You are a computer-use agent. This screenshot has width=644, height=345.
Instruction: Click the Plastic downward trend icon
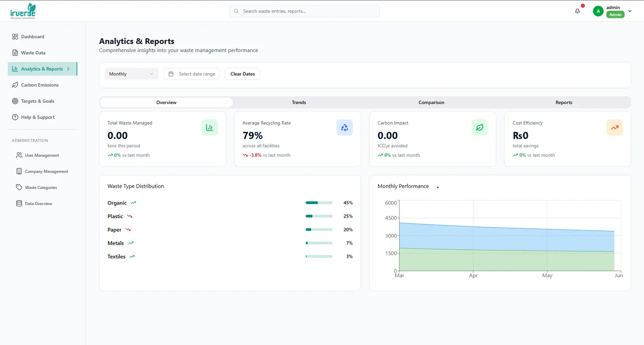(x=130, y=216)
